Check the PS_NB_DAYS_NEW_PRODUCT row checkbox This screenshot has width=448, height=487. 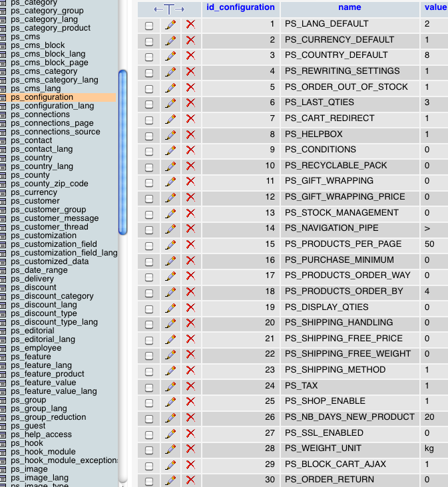point(149,419)
